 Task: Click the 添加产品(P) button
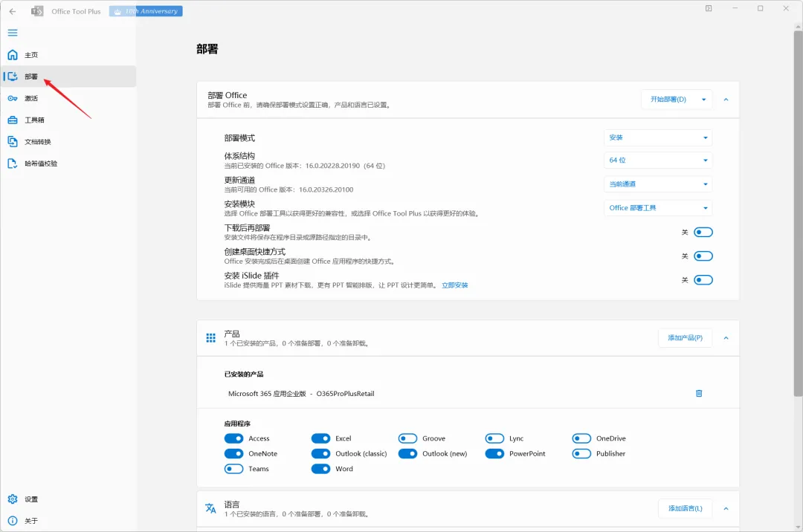click(x=686, y=337)
